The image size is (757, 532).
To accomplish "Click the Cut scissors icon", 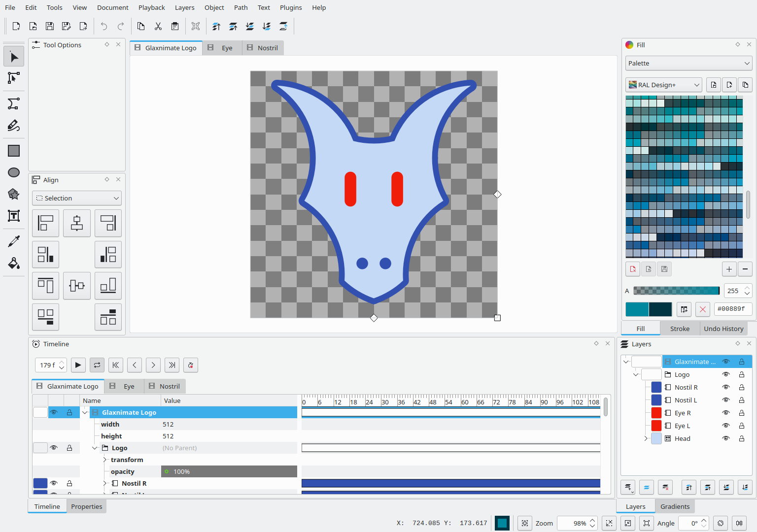I will (x=158, y=26).
